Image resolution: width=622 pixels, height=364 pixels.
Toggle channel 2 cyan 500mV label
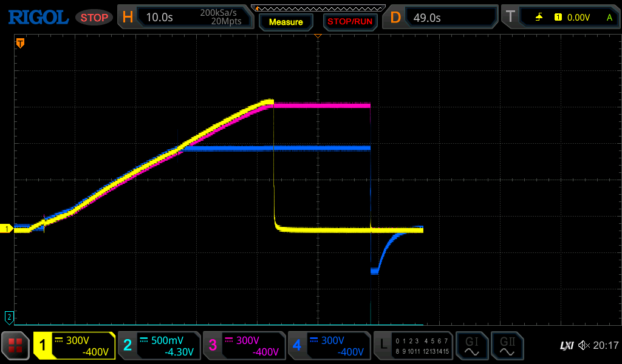(159, 346)
